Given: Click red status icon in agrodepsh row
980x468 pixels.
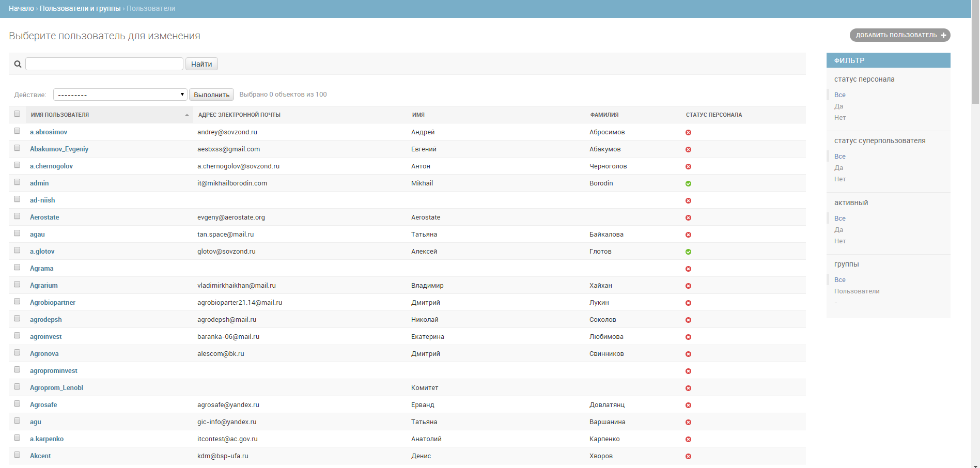Looking at the screenshot, I should (688, 320).
